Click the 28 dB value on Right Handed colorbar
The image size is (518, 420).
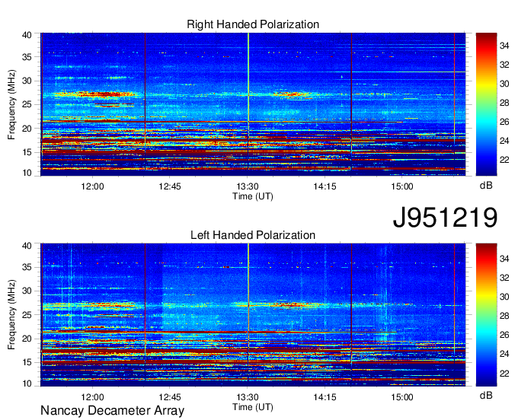point(504,103)
